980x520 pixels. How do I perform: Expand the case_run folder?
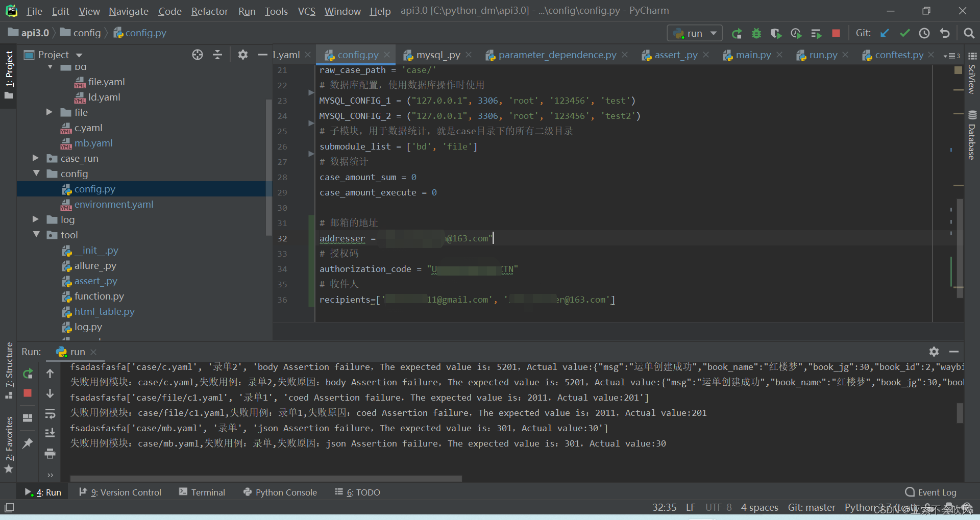36,158
